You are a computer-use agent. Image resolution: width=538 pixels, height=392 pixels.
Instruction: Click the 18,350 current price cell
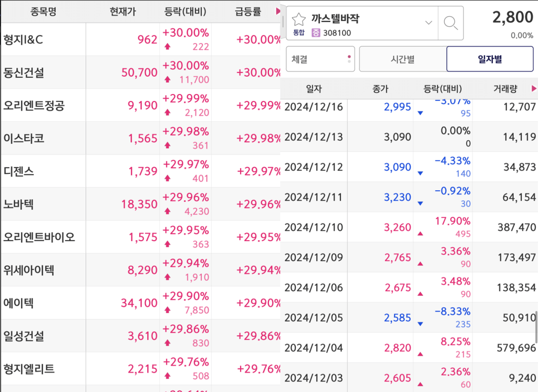[x=139, y=204]
